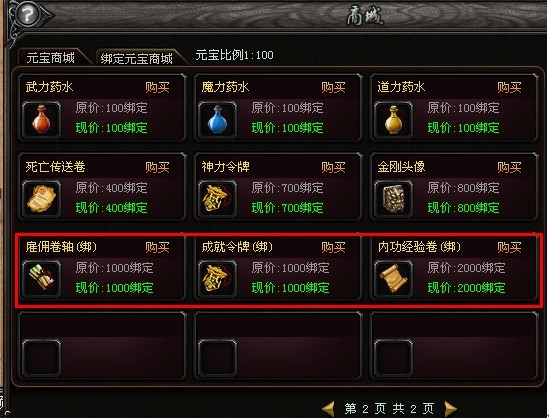Open the question mark help icon
549x419 pixels.
point(29,14)
